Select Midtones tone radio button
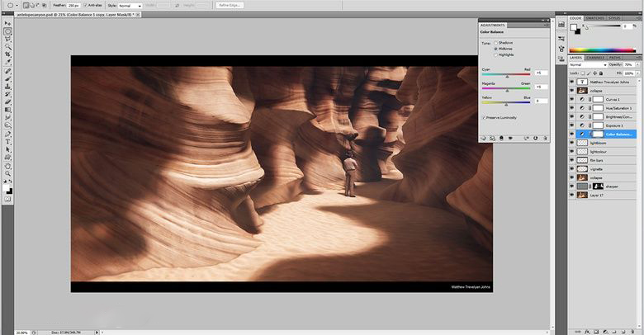644x335 pixels. (495, 49)
